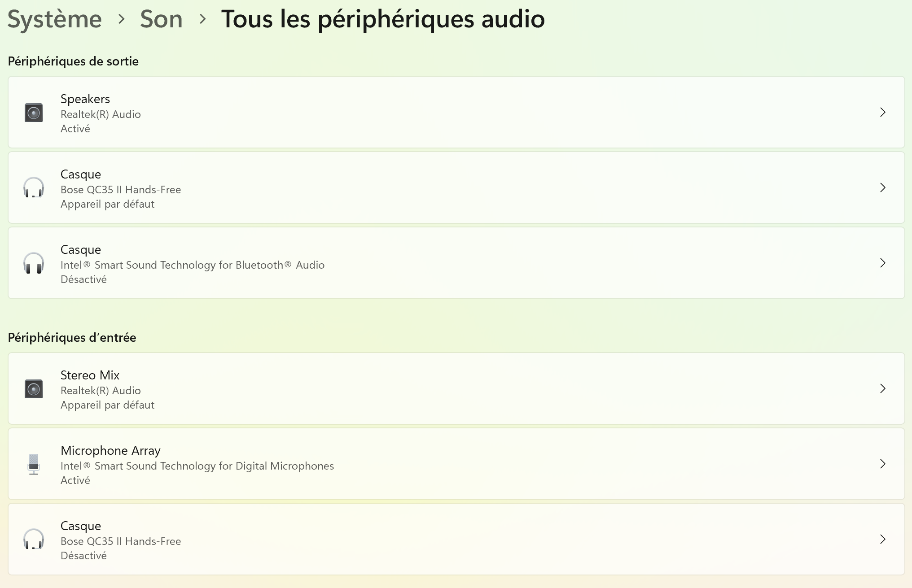This screenshot has width=912, height=588.
Task: Open Intel Smart Sound Technology for Bluetooth Audio
Action: [x=456, y=263]
